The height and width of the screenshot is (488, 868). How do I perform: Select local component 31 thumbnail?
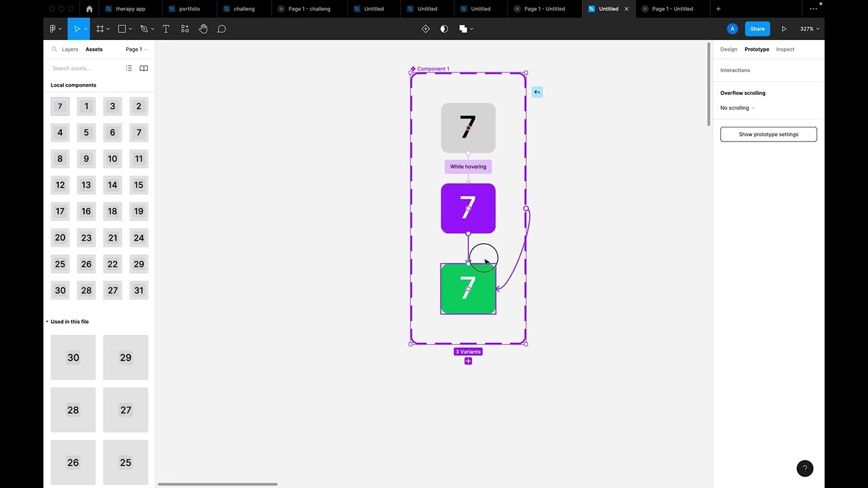(x=139, y=291)
